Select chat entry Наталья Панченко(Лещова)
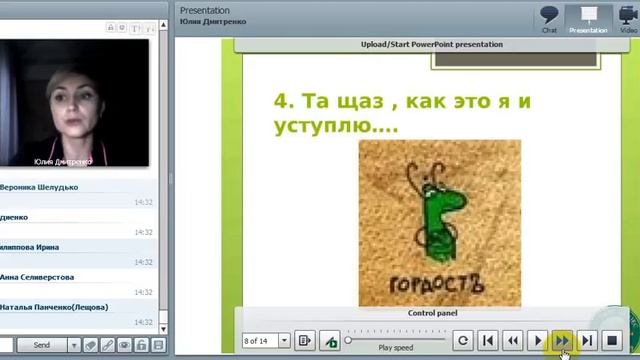This screenshot has height=360, width=640. tap(78, 314)
